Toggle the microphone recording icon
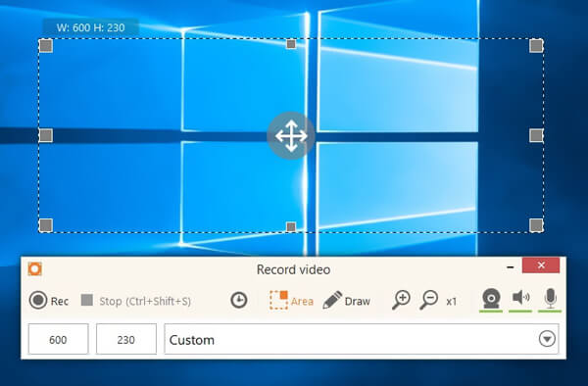 pos(550,300)
